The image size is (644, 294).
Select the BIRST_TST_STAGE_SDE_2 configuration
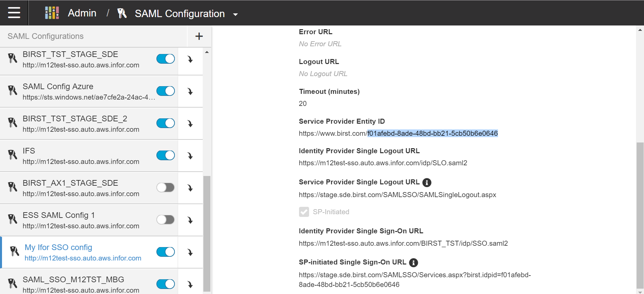(x=89, y=124)
